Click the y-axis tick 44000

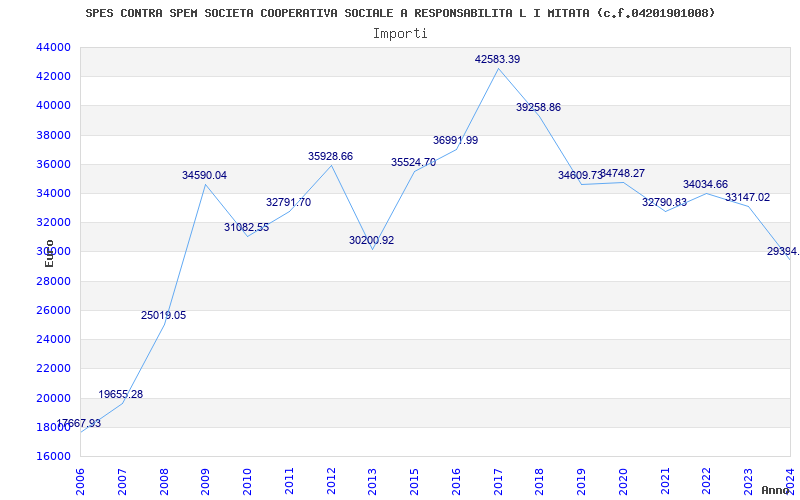53,47
